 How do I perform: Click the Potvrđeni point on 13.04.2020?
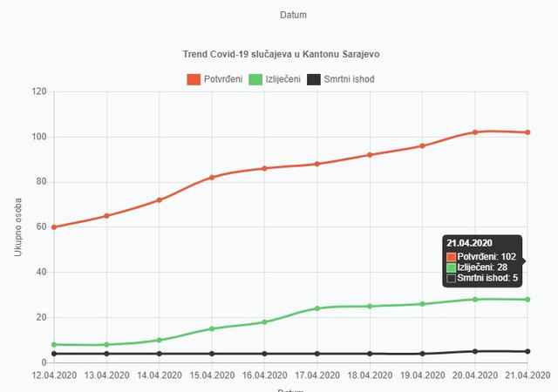tap(106, 215)
